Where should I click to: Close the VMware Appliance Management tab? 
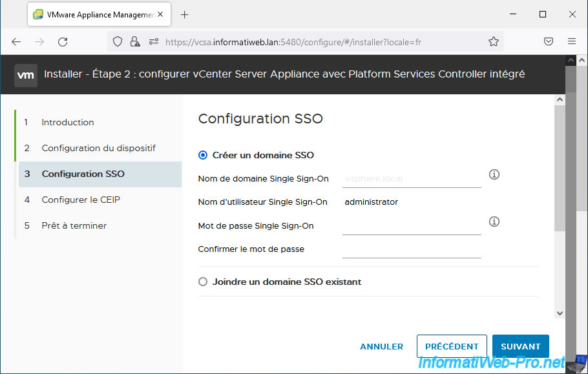click(x=160, y=14)
